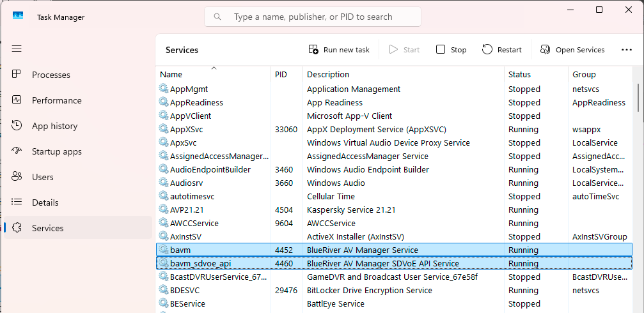644x313 pixels.
Task: Stop the selected service
Action: 452,50
